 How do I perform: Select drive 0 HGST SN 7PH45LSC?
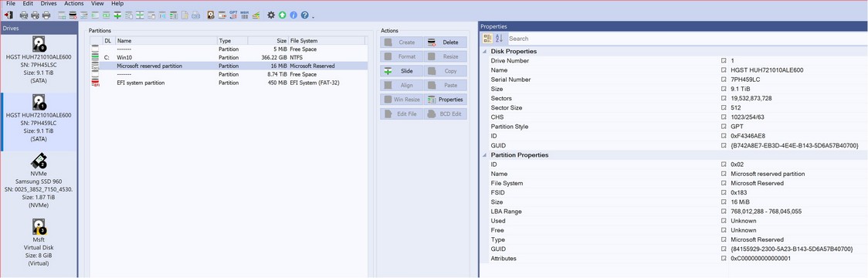pyautogui.click(x=39, y=59)
